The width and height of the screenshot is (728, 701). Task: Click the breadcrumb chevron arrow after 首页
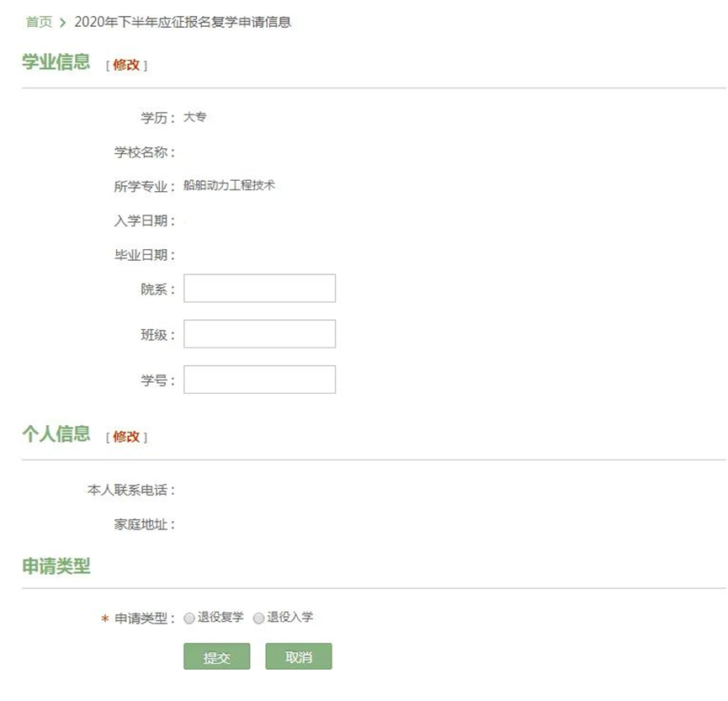coord(62,23)
